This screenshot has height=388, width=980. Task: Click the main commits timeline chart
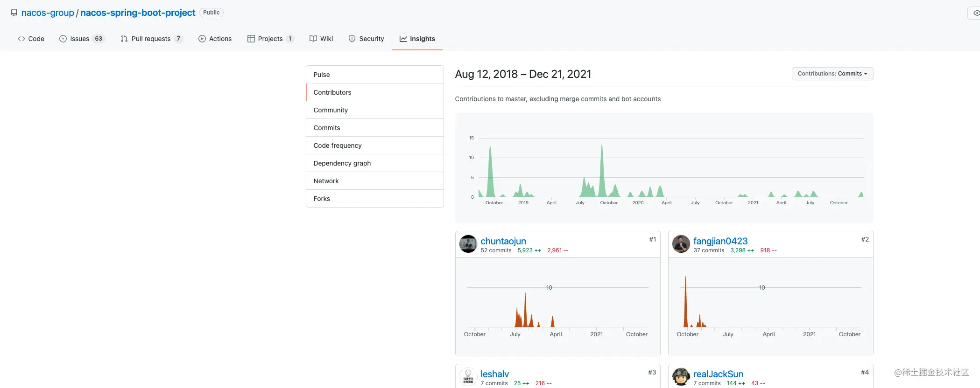click(x=664, y=168)
